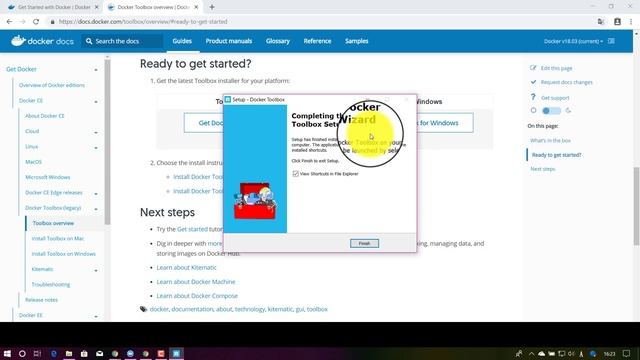640x360 pixels.
Task: Go back with the browser back arrow
Action: 9,22
